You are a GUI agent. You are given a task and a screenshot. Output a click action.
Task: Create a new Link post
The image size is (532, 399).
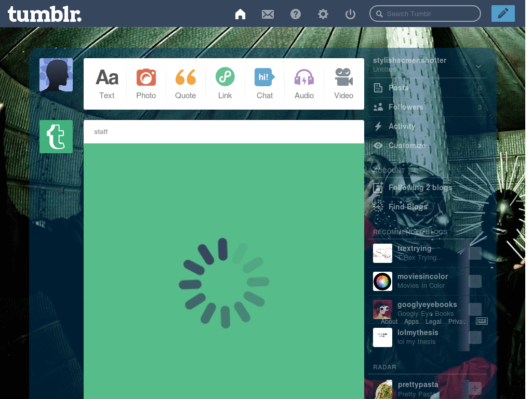point(225,84)
